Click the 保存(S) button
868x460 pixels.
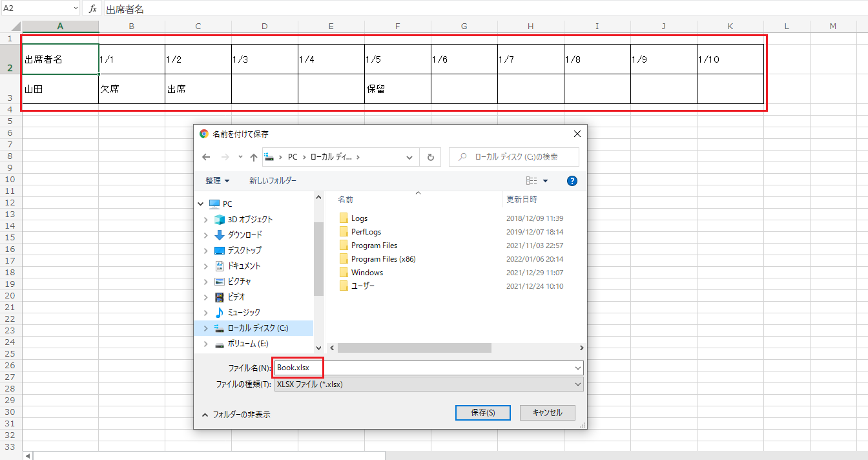coord(482,413)
